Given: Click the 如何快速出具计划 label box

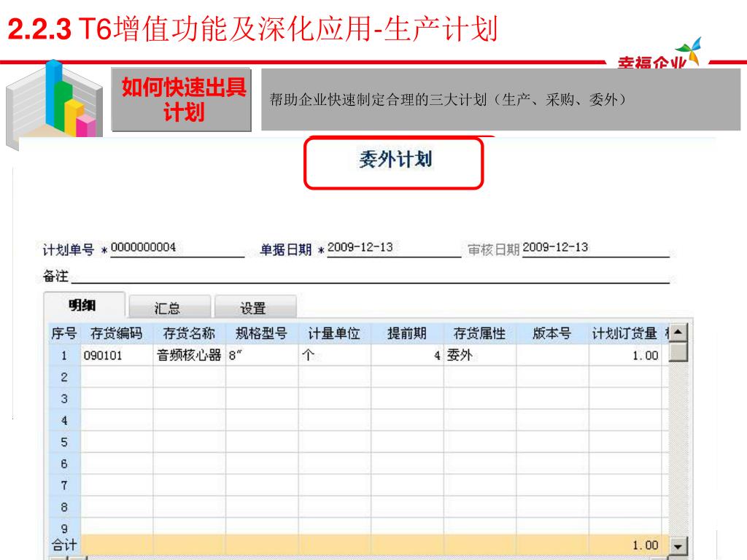Looking at the screenshot, I should (x=182, y=99).
